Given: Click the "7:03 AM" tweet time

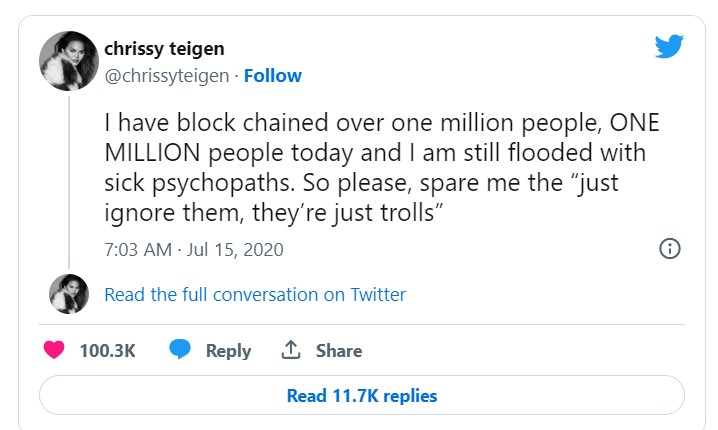Looking at the screenshot, I should (138, 249).
